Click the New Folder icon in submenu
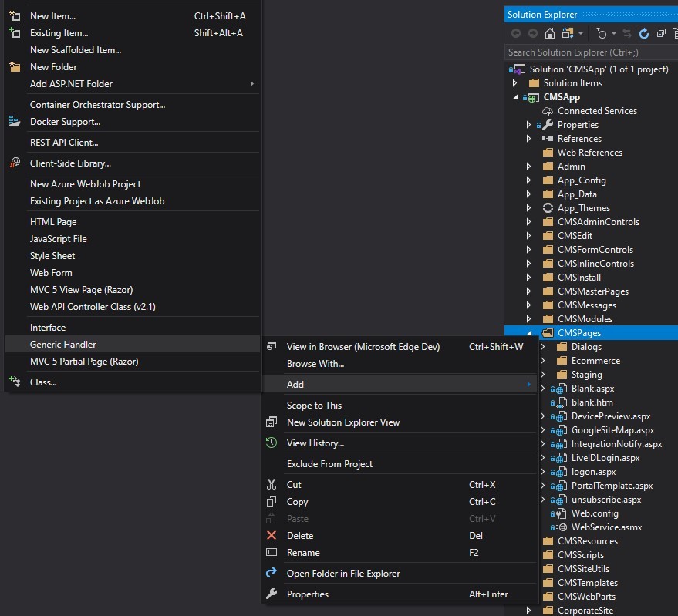The image size is (678, 616). coord(15,66)
